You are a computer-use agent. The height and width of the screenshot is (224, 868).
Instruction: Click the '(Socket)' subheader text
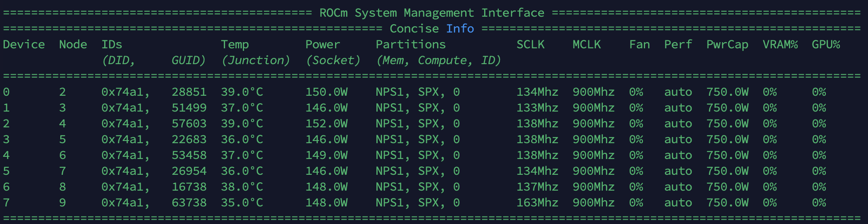coord(333,60)
